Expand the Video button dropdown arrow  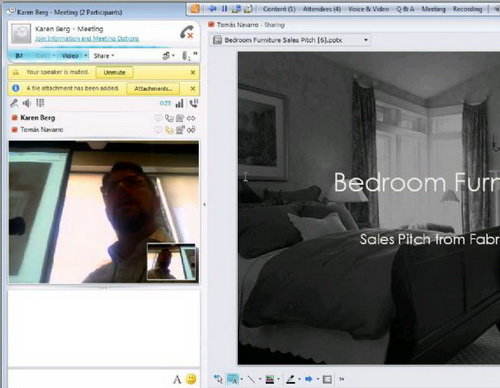(x=86, y=55)
